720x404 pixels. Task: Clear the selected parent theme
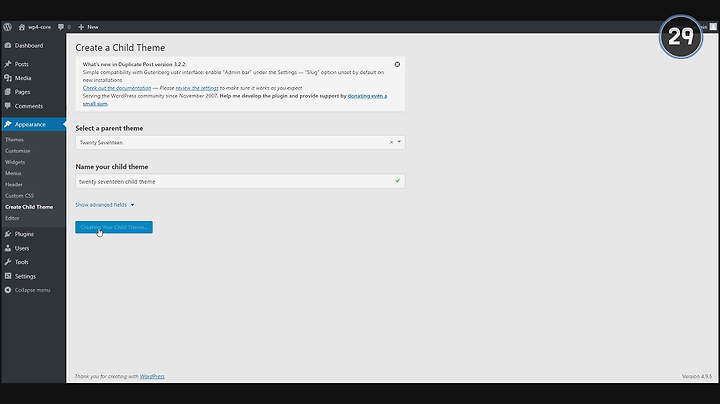391,142
